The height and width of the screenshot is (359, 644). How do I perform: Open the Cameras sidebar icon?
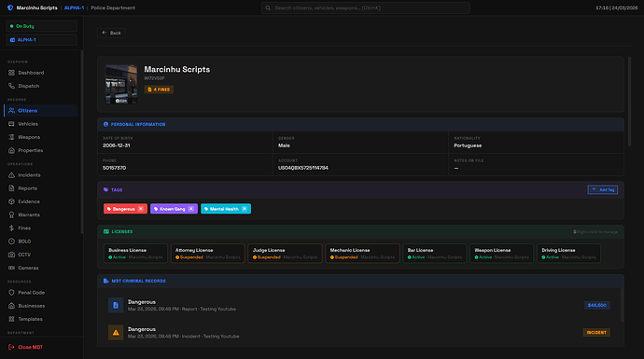tap(11, 268)
